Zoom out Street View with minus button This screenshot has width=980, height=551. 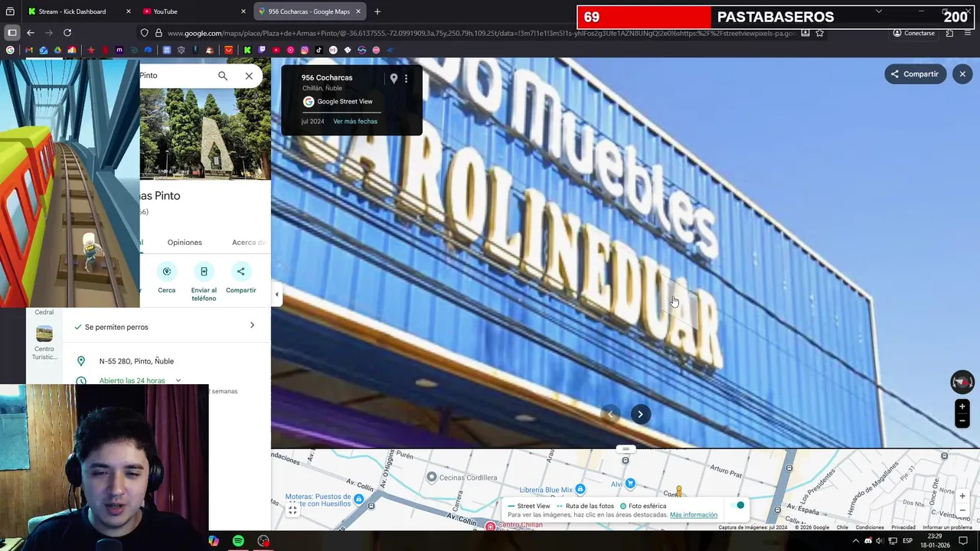(x=962, y=420)
